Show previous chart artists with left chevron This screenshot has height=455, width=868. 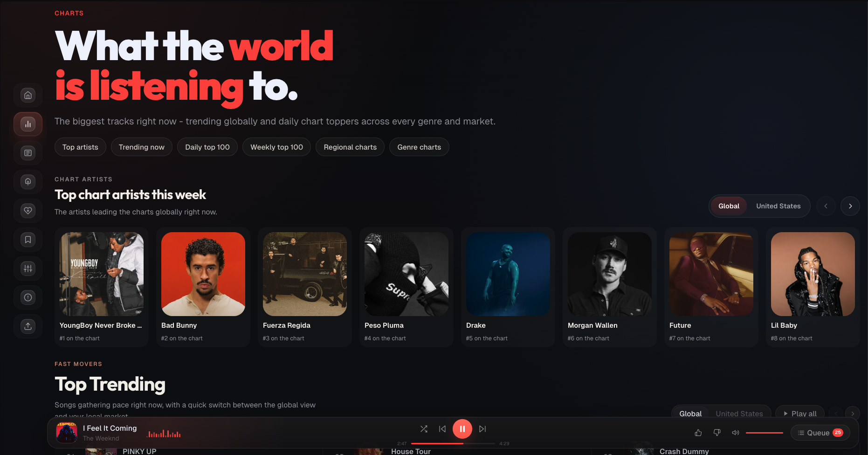[826, 206]
